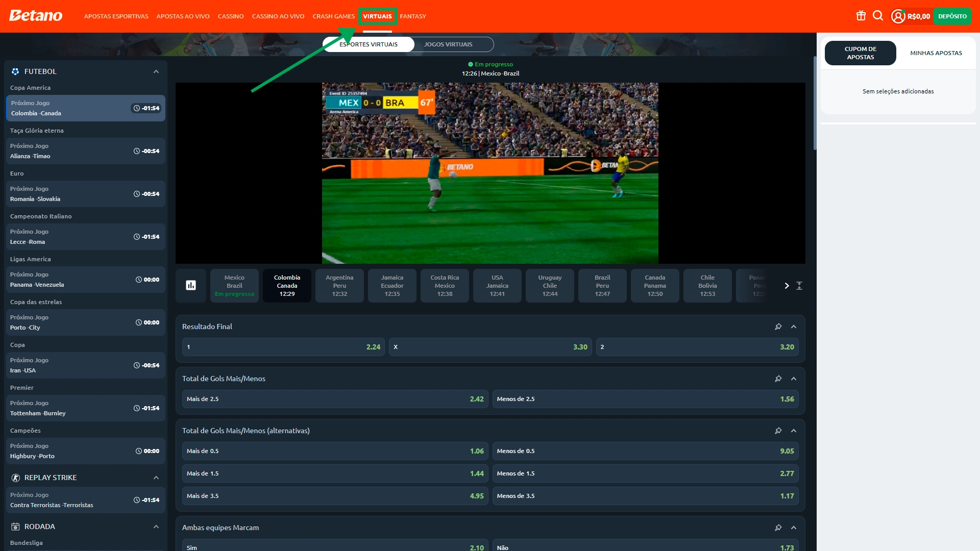Select Mais de 0.5 odds 1.06
Image resolution: width=980 pixels, height=551 pixels.
(335, 451)
